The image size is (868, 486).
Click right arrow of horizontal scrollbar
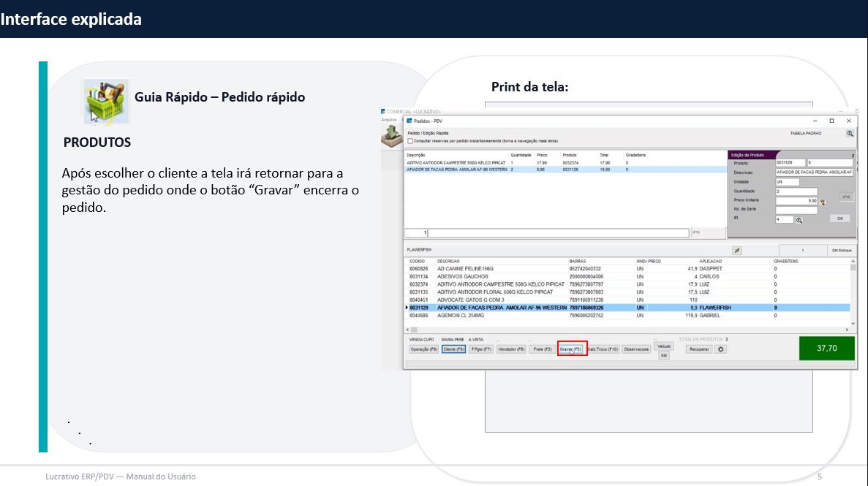[x=848, y=330]
